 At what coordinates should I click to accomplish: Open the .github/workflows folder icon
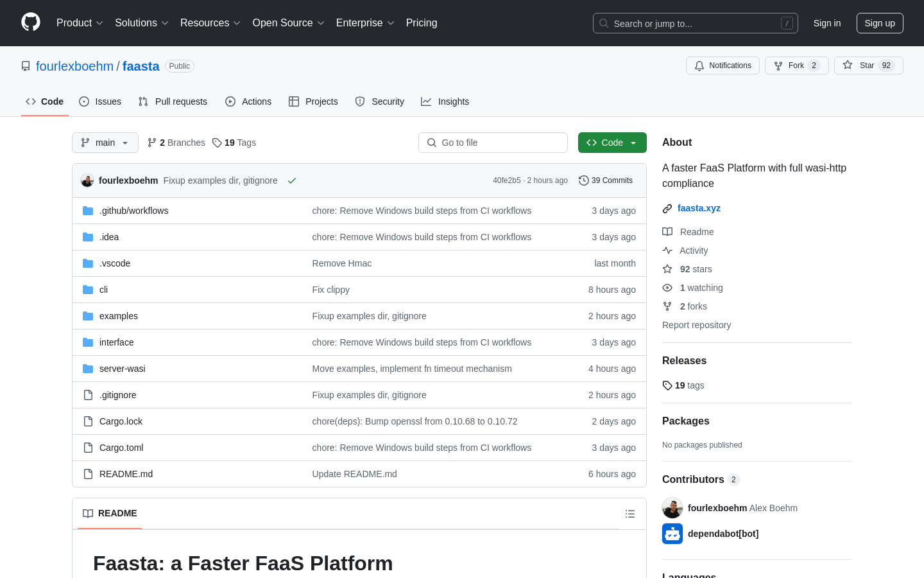coord(88,211)
